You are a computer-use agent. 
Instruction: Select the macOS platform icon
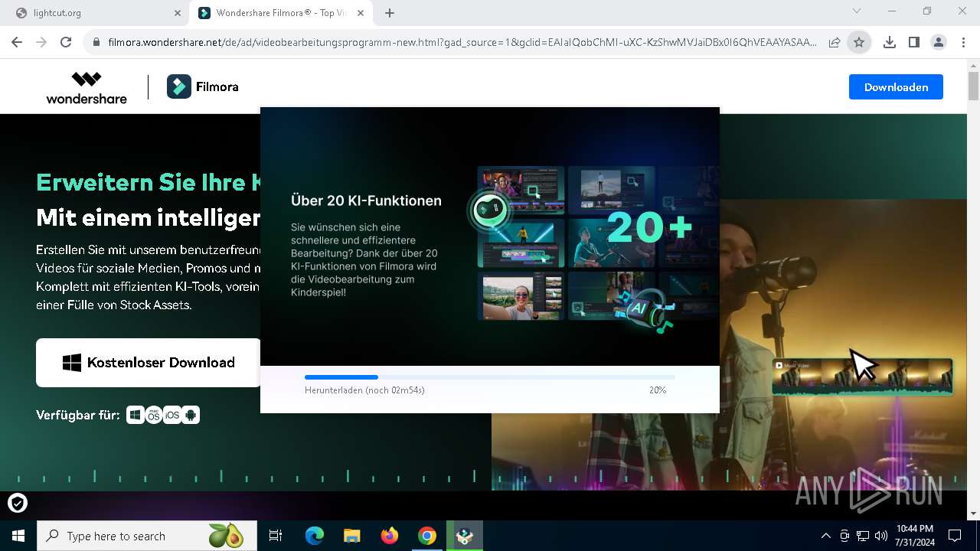click(154, 415)
